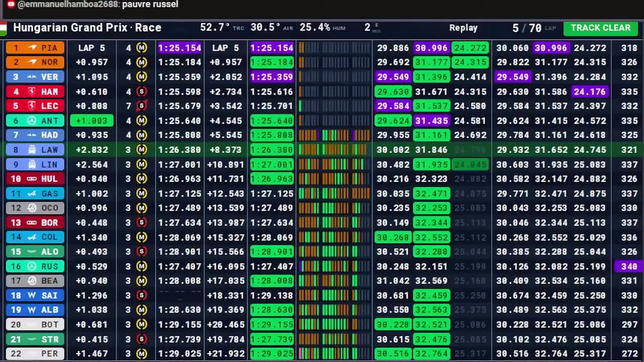The image size is (644, 362).
Task: Click the purple 340 speed value for RUS
Action: [x=629, y=266]
